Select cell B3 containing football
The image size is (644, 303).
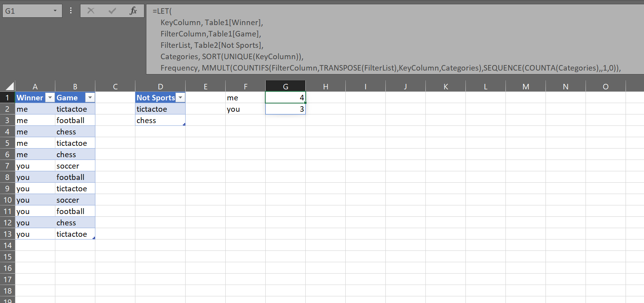pyautogui.click(x=75, y=120)
